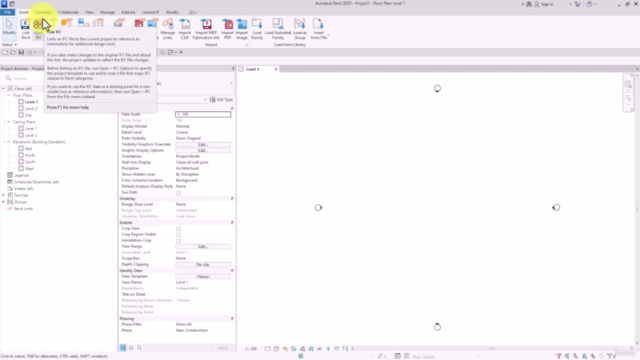The image size is (640, 360).
Task: Collapse the Floor Plans node
Action: tap(9, 95)
